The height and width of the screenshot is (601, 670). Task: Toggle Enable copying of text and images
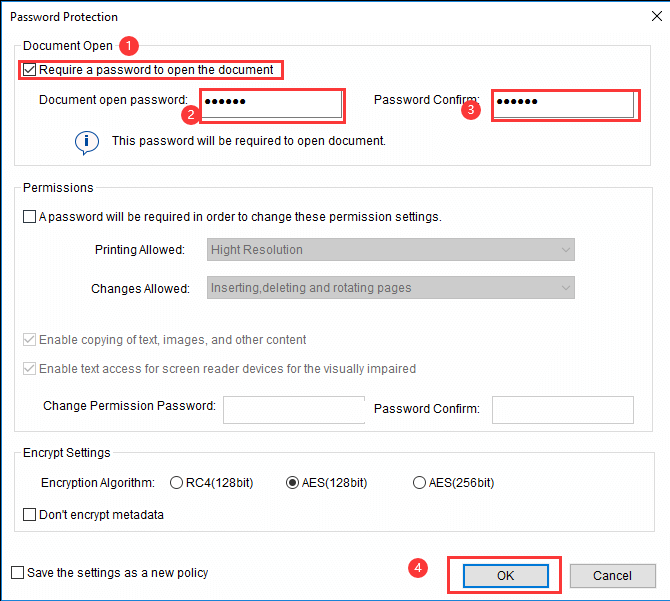click(29, 340)
